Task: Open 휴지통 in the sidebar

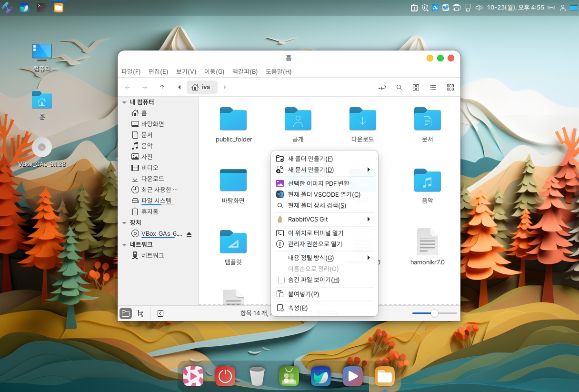Action: [150, 211]
